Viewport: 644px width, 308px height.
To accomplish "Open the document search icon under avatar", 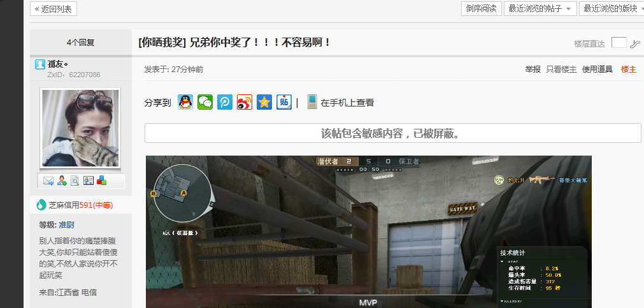I will (75, 180).
